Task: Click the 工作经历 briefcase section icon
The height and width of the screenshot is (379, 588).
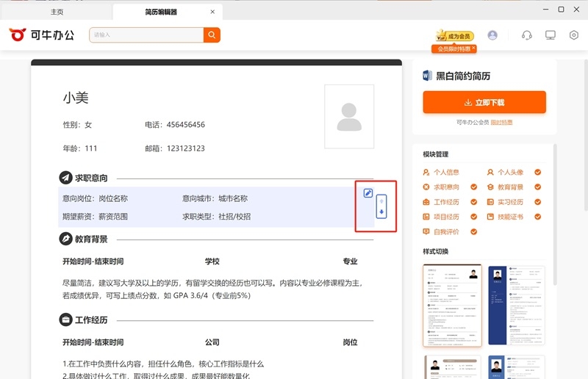Action: point(65,320)
